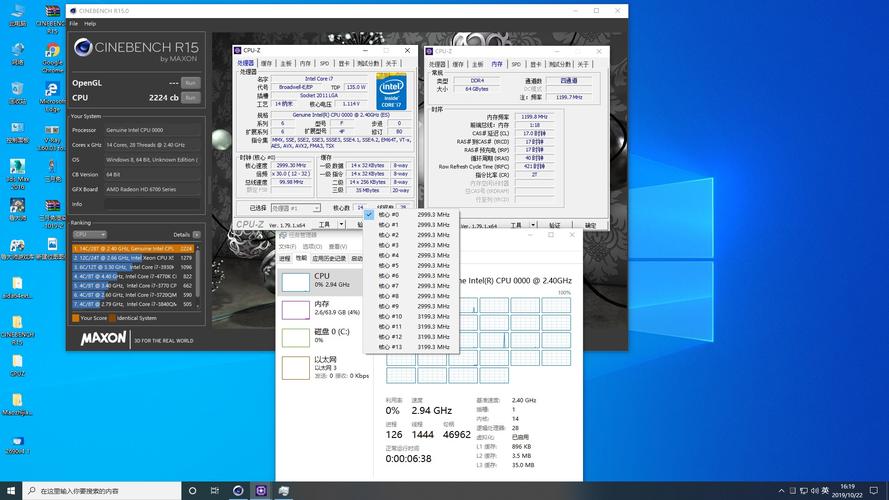This screenshot has width=889, height=500.
Task: Select CINEBENCH R15 archive icon on desktop top row
Action: (52, 15)
